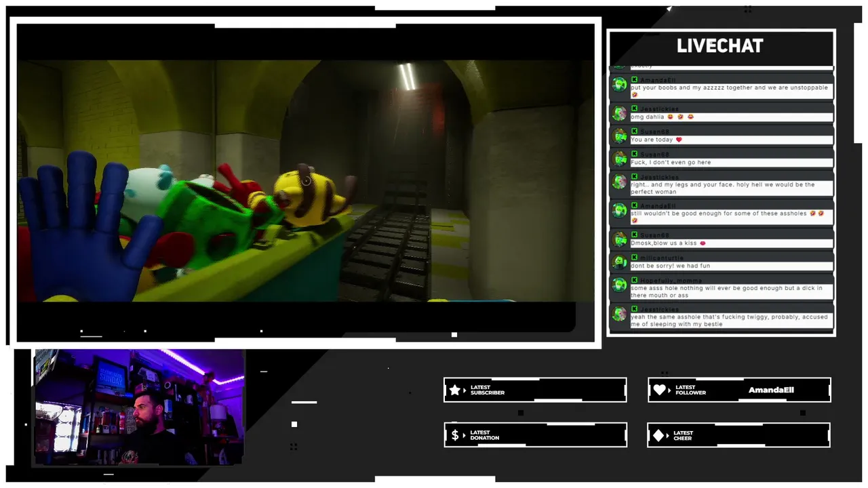Image resolution: width=868 pixels, height=488 pixels.
Task: Click the red heart emoji after 'You are today'
Action: pos(679,140)
